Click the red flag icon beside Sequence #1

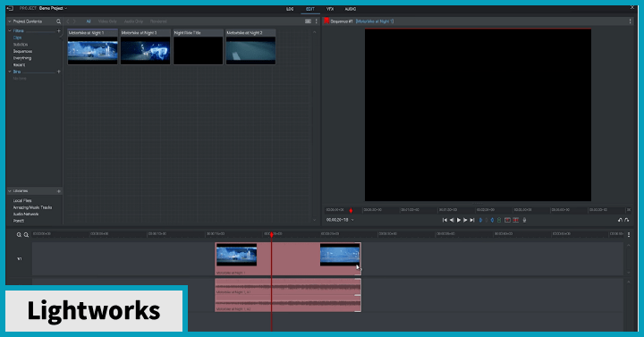326,21
